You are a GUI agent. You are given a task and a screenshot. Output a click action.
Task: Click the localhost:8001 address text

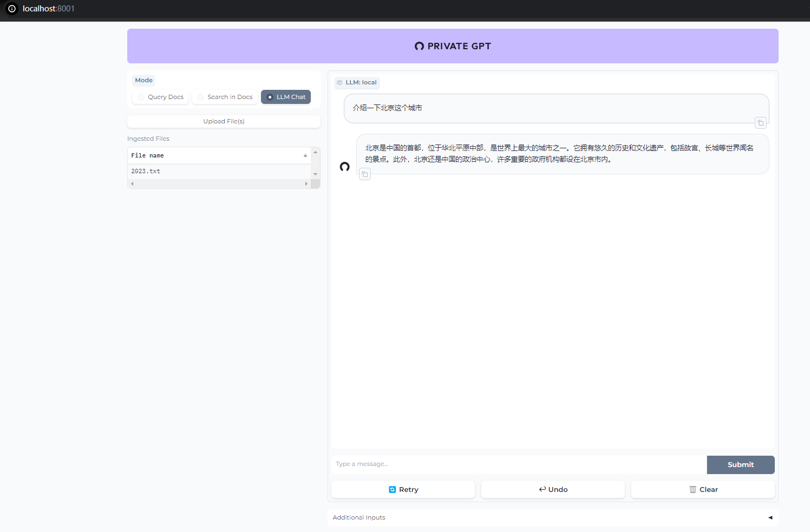point(49,9)
